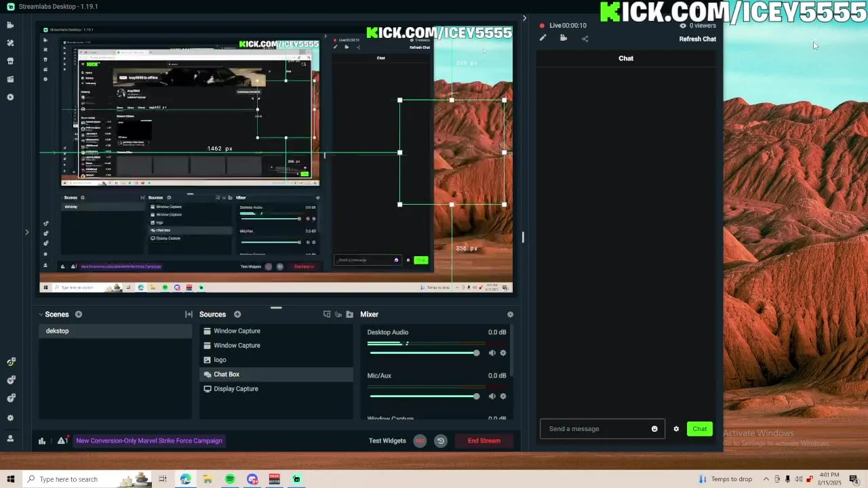Viewport: 868px width, 488px height.
Task: Open the weather widget Temps to drop
Action: click(726, 479)
